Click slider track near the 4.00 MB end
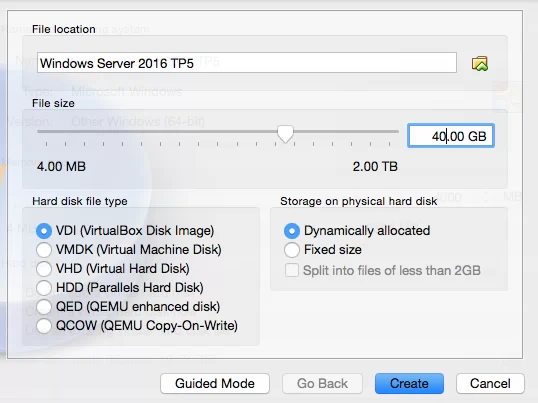Image resolution: width=538 pixels, height=403 pixels. click(48, 131)
